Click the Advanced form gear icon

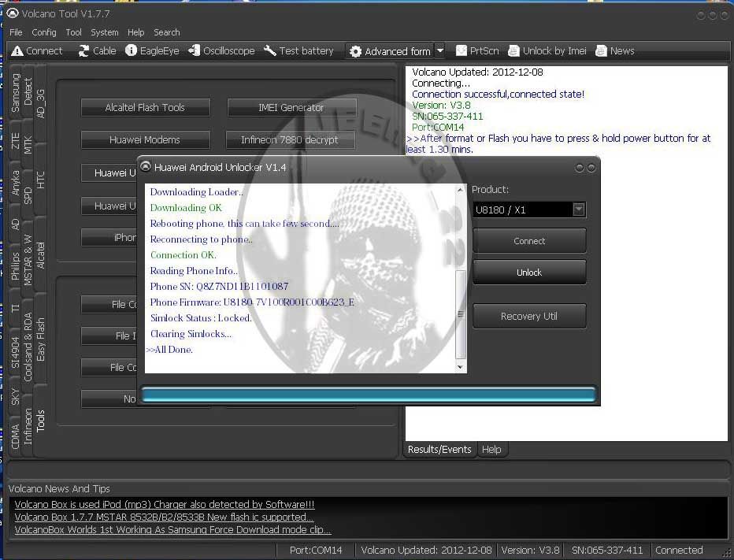(x=356, y=51)
